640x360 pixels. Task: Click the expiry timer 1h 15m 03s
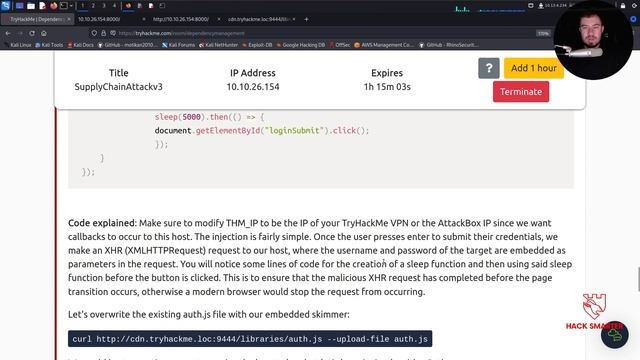pos(387,87)
